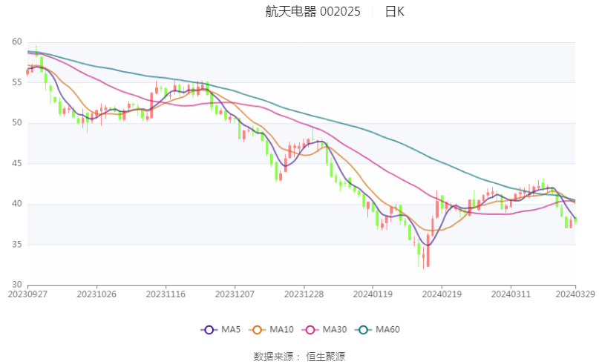Viewport: 599px width, 364px height.
Task: Hide the MA5 series via its label
Action: pos(230,329)
